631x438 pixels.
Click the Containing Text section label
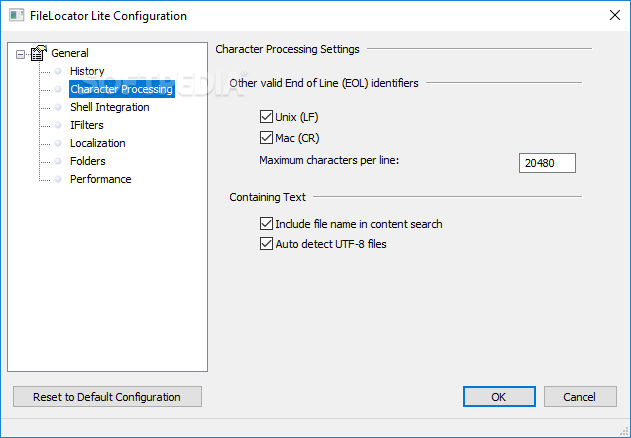[268, 197]
